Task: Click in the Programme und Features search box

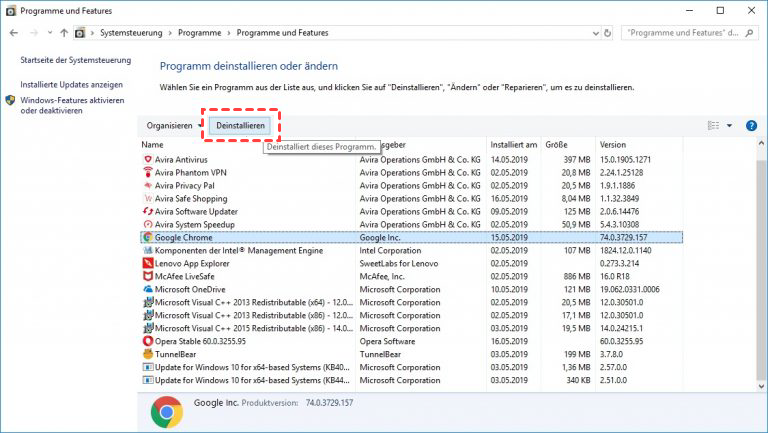Action: (688, 33)
